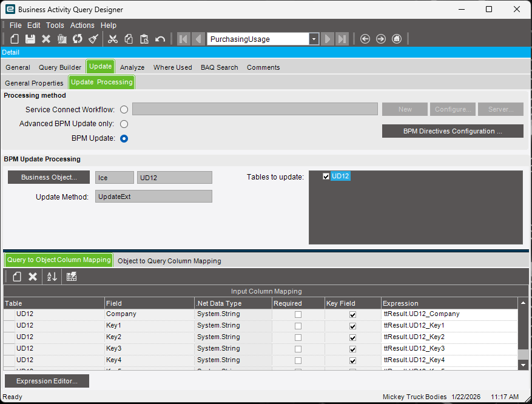Click the Expression Editor button
The image size is (532, 404).
pos(47,381)
